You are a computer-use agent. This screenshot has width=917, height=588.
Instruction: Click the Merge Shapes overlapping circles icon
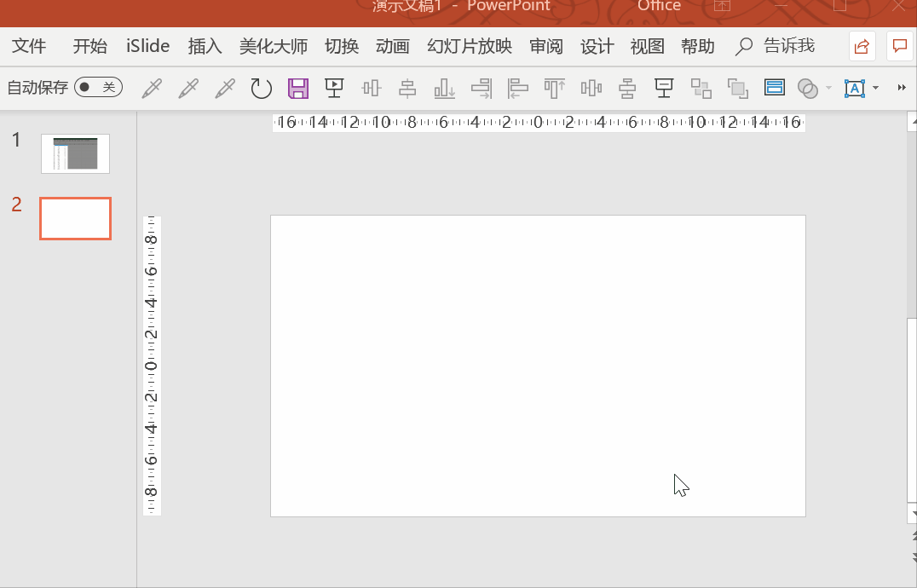808,89
